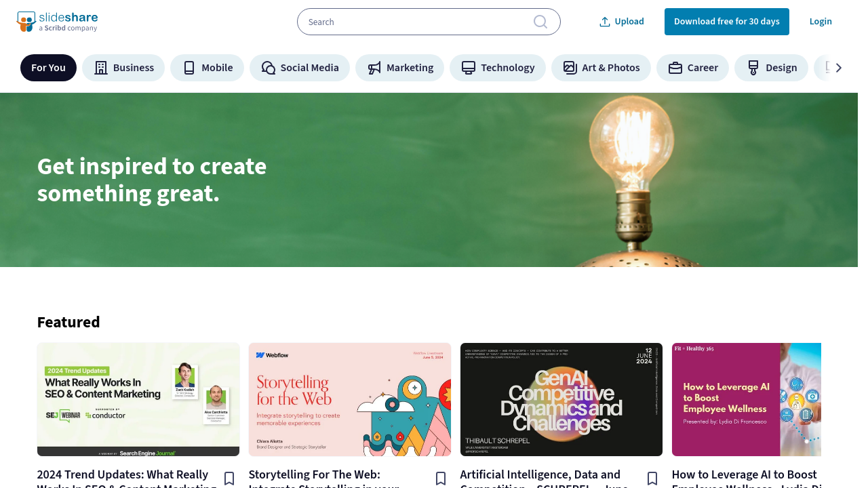Click the Login link
The width and height of the screenshot is (868, 488).
(821, 22)
